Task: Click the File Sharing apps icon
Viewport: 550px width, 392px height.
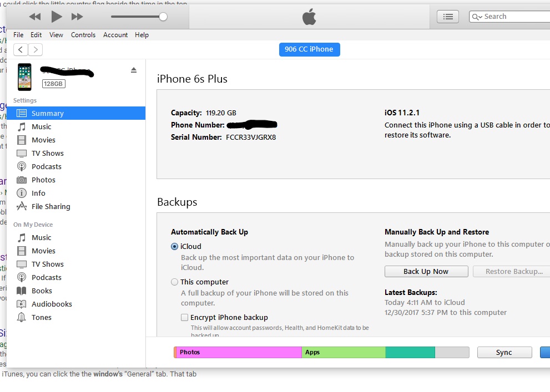Action: click(22, 206)
